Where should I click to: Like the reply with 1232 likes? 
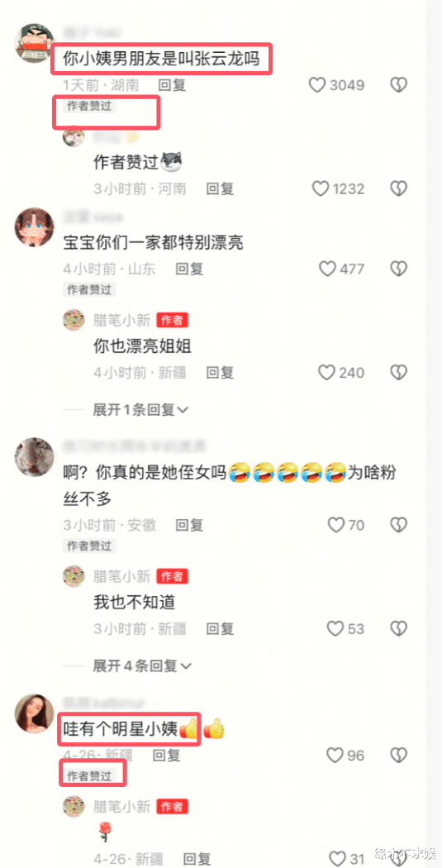coord(321,188)
